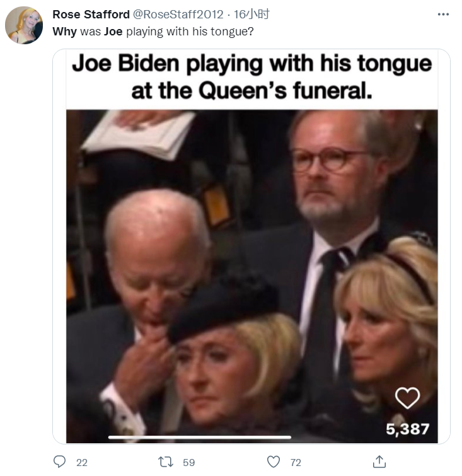Viewport: 462px width, 476px height.
Task: Click the reply count 22
Action: pos(82,462)
